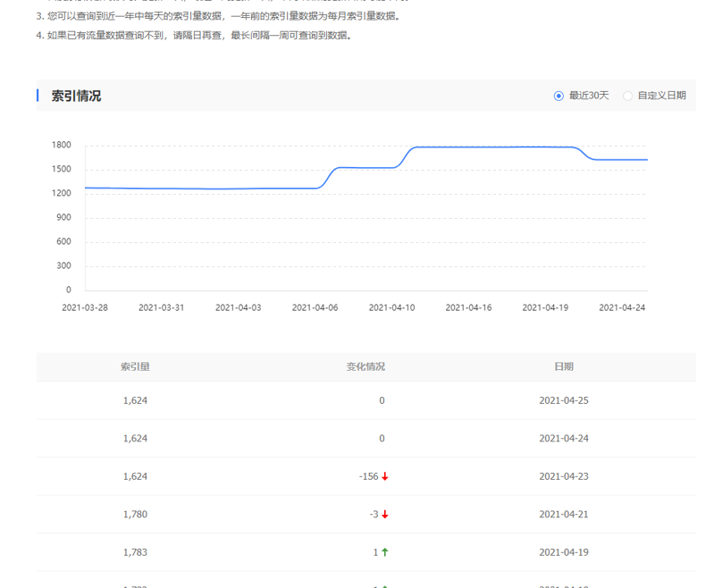714x588 pixels.
Task: Click the -156 change value
Action: pyautogui.click(x=368, y=476)
